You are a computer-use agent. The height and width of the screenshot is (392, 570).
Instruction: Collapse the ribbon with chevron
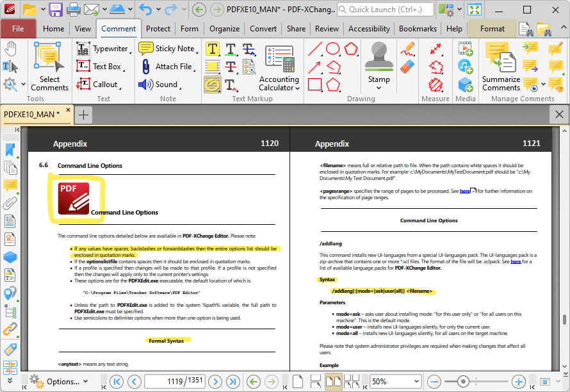point(563,28)
